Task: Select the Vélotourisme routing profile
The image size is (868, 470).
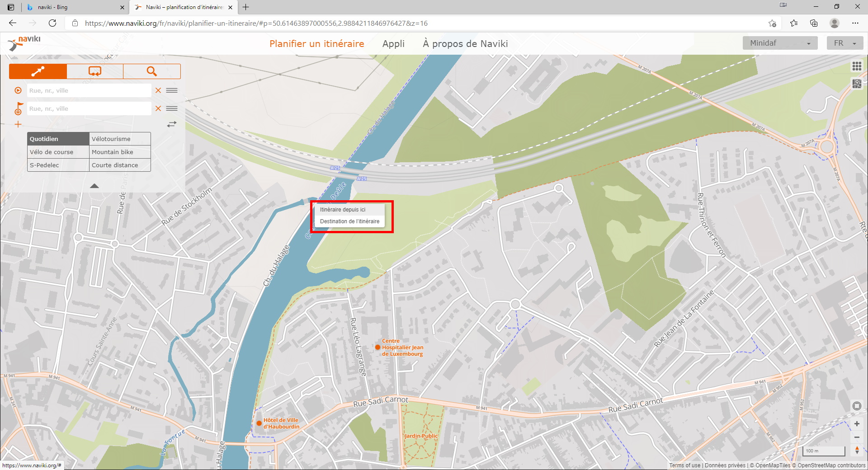Action: click(120, 139)
